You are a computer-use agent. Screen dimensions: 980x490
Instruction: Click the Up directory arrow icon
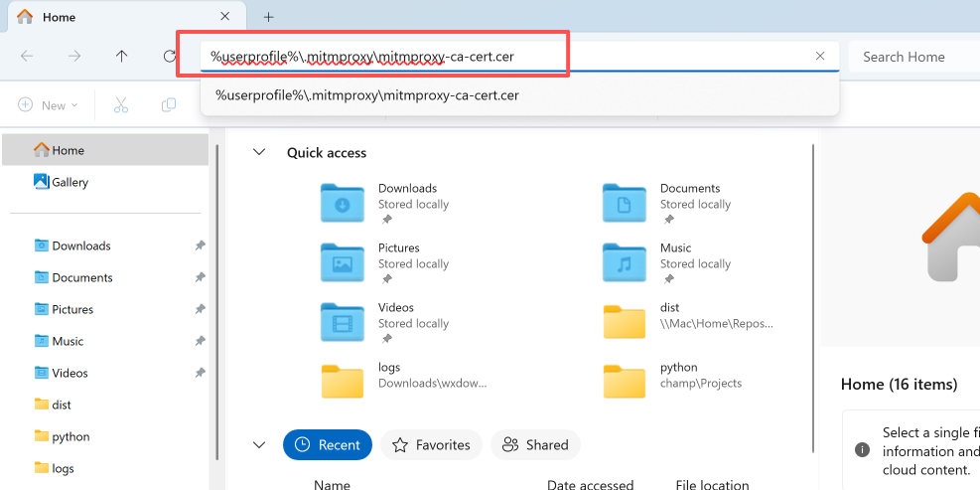(x=122, y=57)
